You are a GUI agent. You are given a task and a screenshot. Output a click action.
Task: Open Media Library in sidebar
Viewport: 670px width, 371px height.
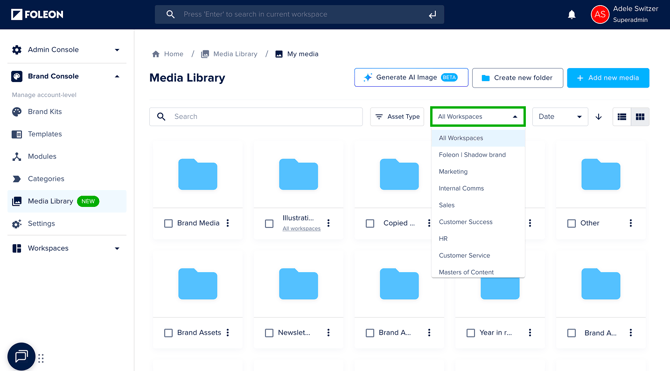click(x=67, y=201)
